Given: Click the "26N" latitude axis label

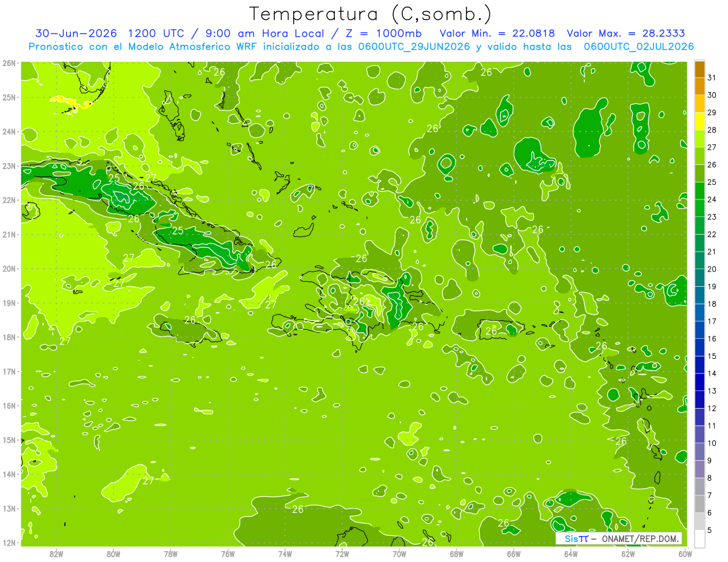Looking at the screenshot, I should (9, 62).
